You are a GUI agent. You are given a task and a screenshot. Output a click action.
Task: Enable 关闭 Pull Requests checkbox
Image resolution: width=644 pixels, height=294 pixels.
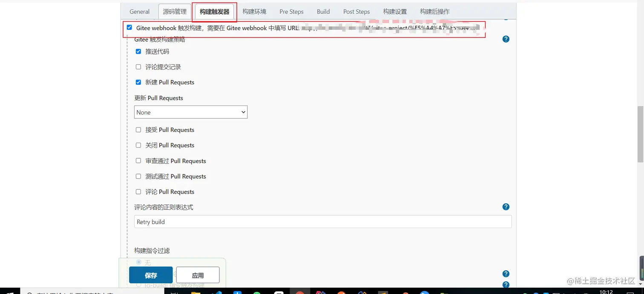coord(138,145)
